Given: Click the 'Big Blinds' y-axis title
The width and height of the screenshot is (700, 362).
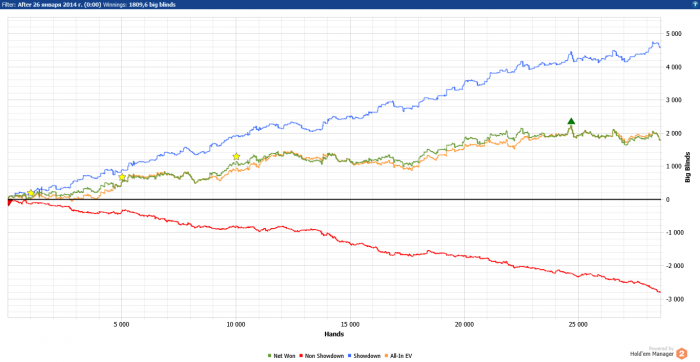Looking at the screenshot, I should [x=688, y=167].
